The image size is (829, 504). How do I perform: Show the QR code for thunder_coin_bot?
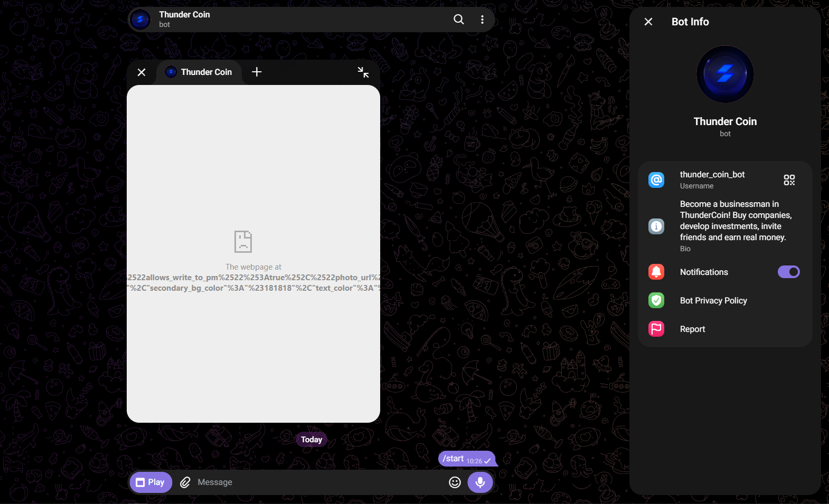coord(789,180)
